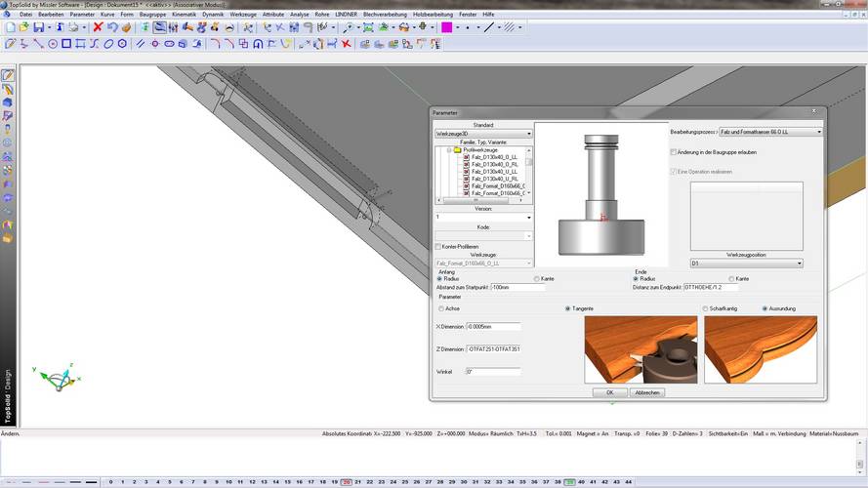Image resolution: width=868 pixels, height=488 pixels.
Task: Select the ellipse sketch tool
Action: [x=108, y=44]
